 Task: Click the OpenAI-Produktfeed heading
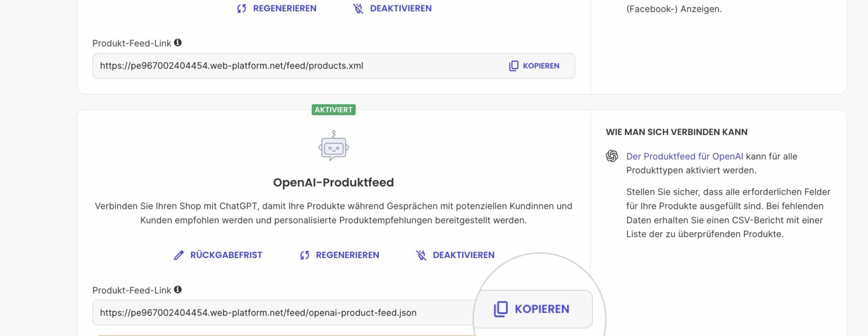(333, 183)
